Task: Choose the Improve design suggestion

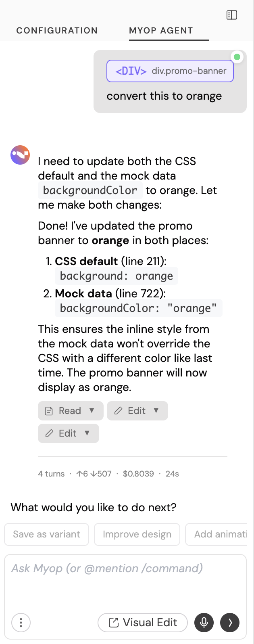Action: 137,534
